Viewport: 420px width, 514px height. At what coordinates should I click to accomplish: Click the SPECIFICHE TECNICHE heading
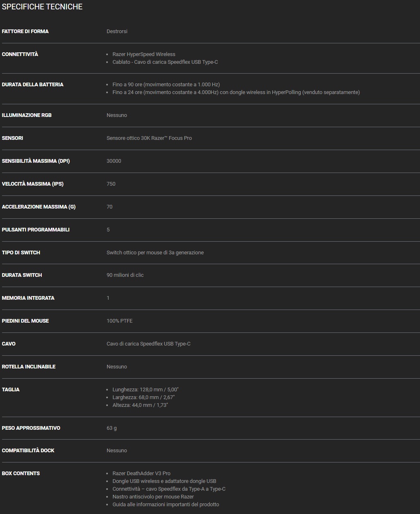42,7
